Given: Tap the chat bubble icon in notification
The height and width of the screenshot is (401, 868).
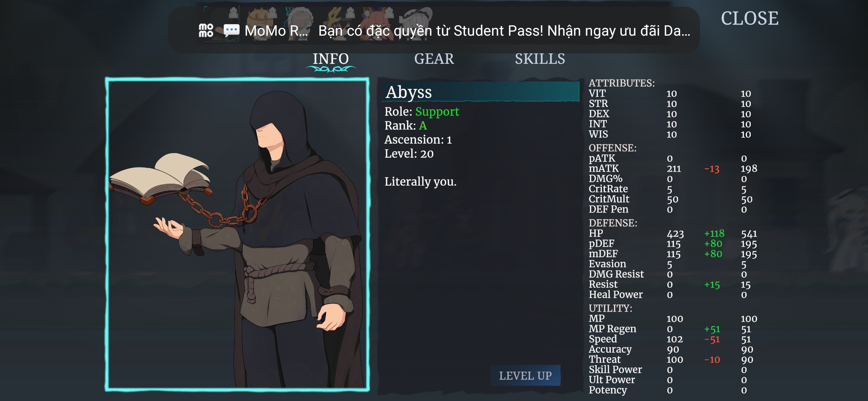Looking at the screenshot, I should point(231,30).
